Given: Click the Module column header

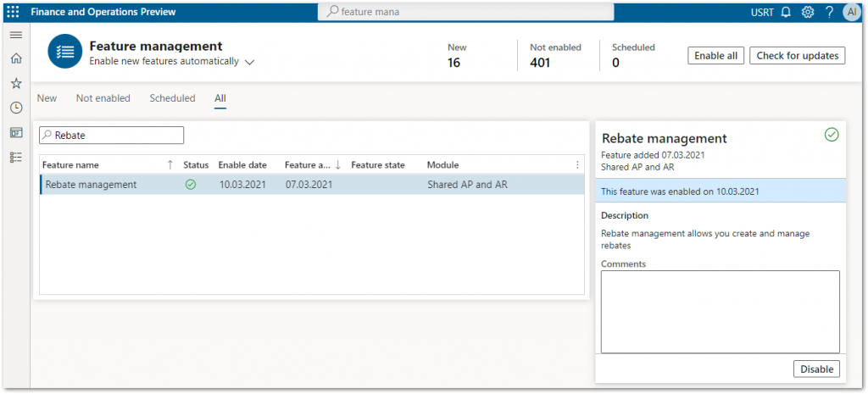Looking at the screenshot, I should coord(442,165).
